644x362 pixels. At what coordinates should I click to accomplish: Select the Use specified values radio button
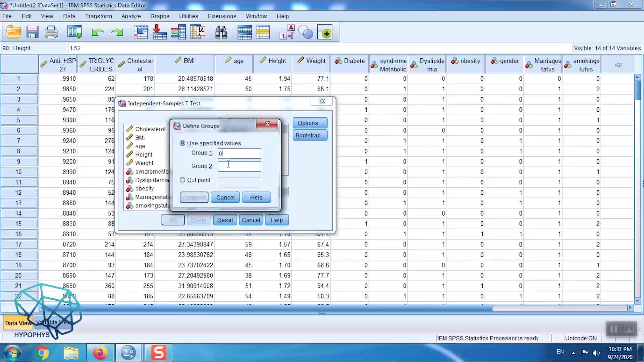click(182, 143)
